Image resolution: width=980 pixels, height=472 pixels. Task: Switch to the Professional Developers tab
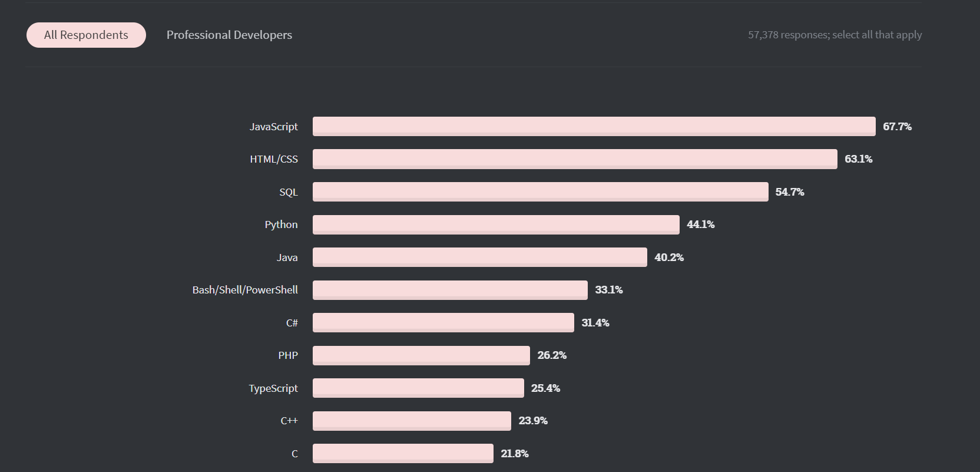pos(229,35)
